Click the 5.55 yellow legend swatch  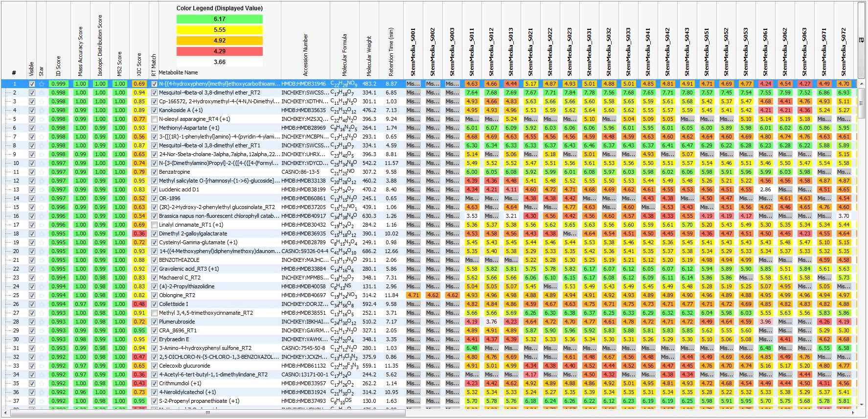pyautogui.click(x=220, y=30)
